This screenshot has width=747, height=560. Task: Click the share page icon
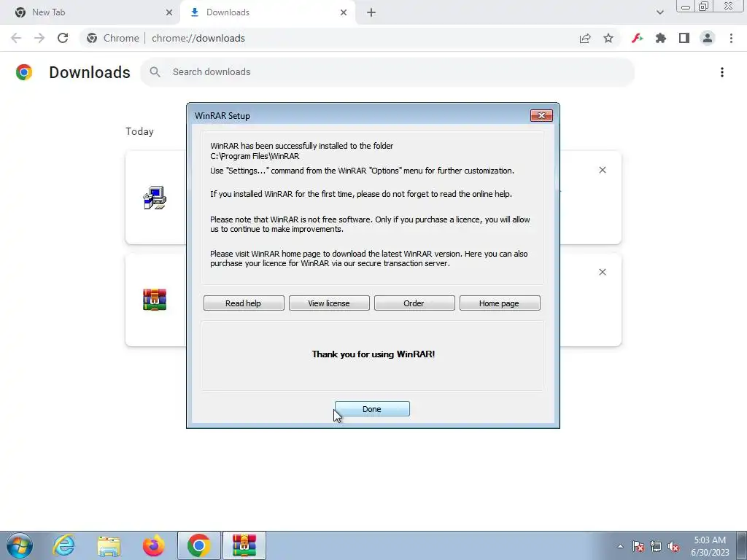[585, 38]
